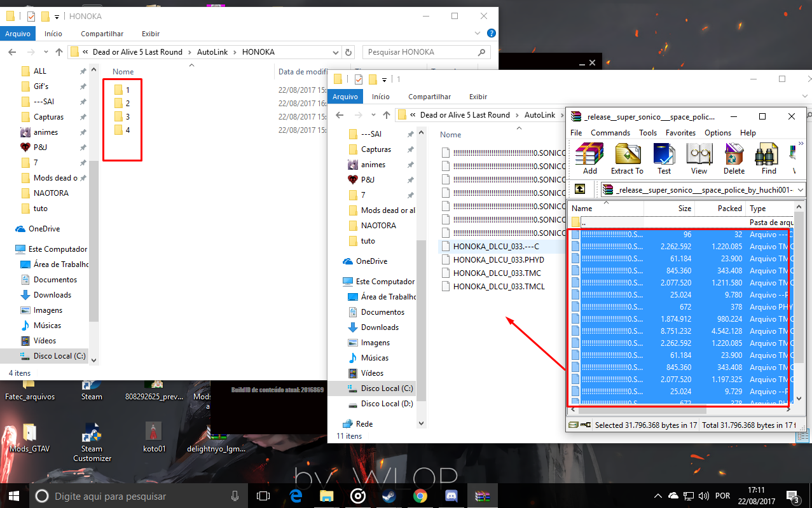Select the Mods_GTAV desktop folder

pyautogui.click(x=29, y=437)
